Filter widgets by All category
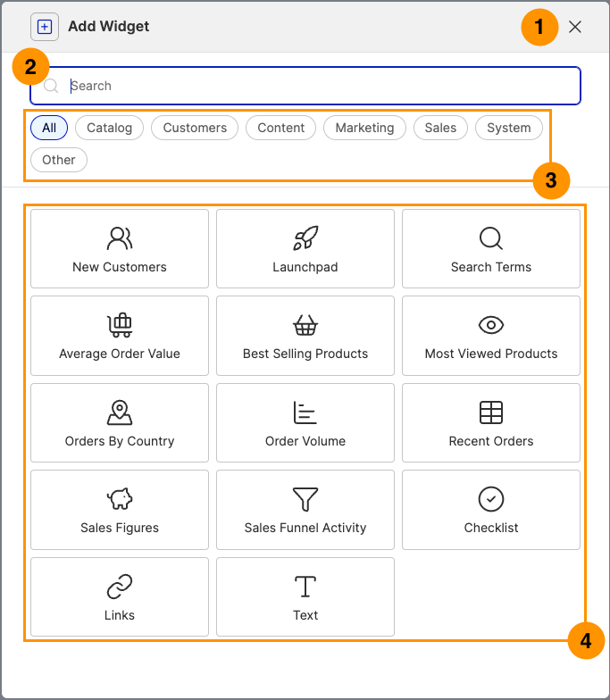The height and width of the screenshot is (700, 610). tap(49, 128)
